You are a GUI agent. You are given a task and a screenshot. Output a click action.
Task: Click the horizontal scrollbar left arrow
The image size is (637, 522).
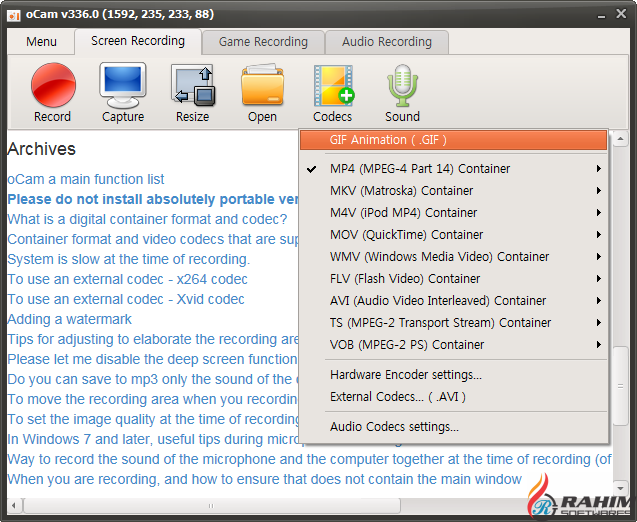coord(14,506)
